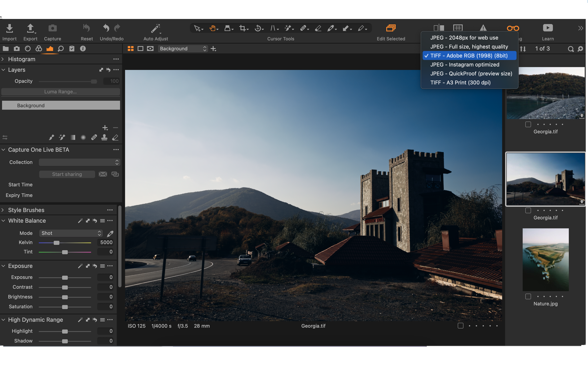Select the Draw Mask brush in Layers
This screenshot has width=588, height=367.
pos(51,138)
